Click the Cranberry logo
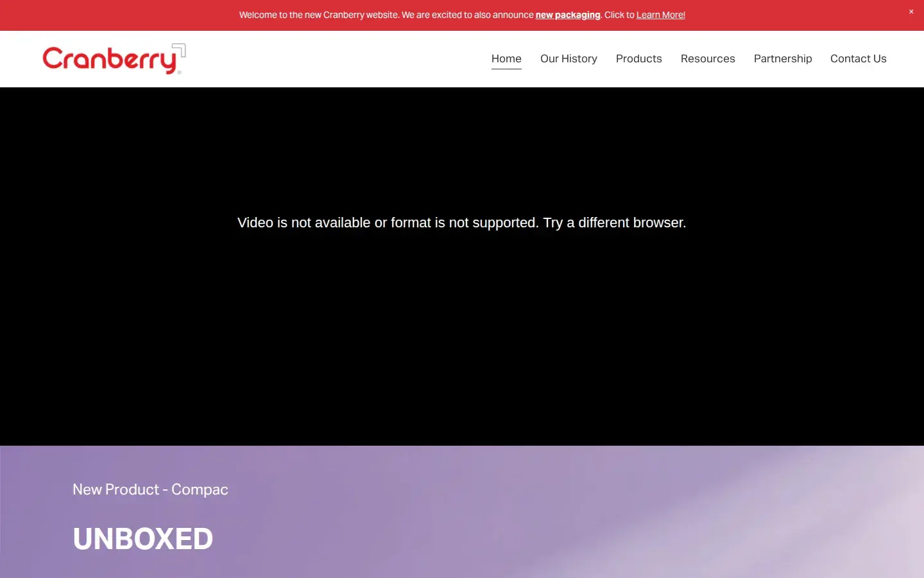This screenshot has width=924, height=578. click(x=114, y=59)
